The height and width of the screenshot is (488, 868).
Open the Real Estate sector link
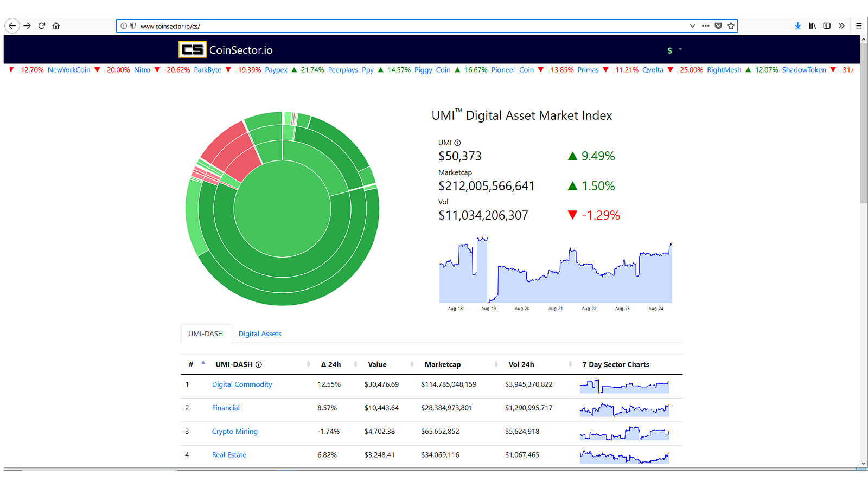pos(229,455)
